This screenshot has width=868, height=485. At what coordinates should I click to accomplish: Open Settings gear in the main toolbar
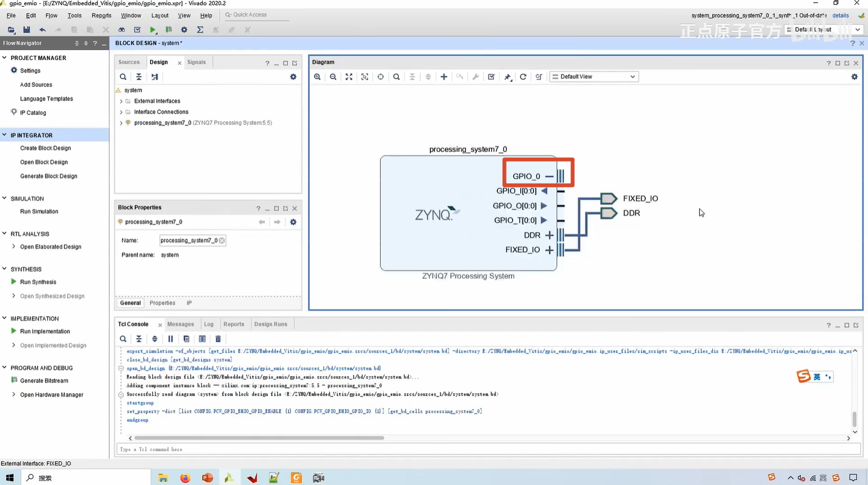(x=184, y=30)
